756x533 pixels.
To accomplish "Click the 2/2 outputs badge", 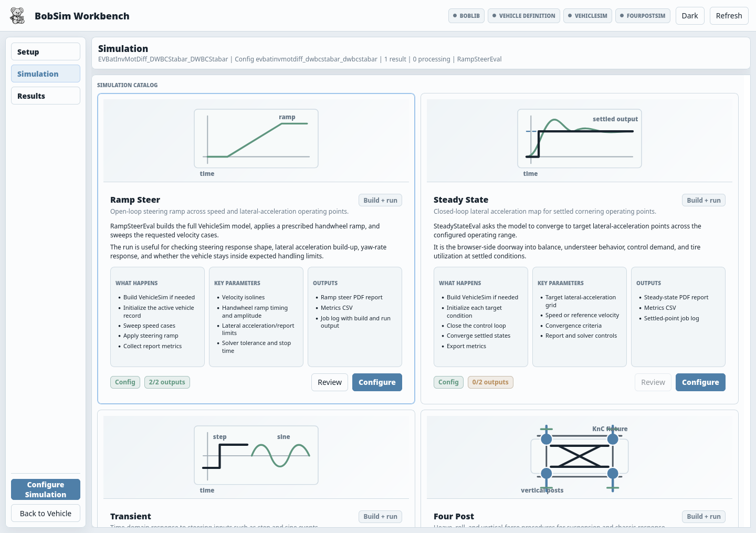I will click(167, 382).
